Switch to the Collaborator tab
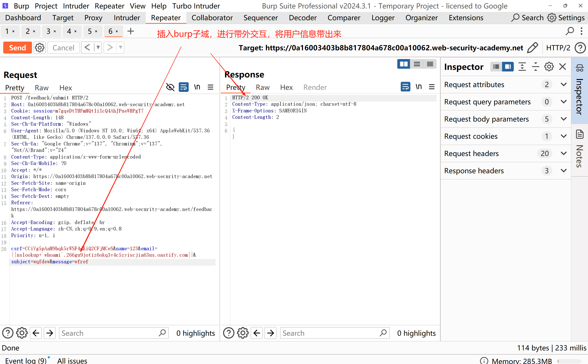588x364 pixels. [212, 18]
